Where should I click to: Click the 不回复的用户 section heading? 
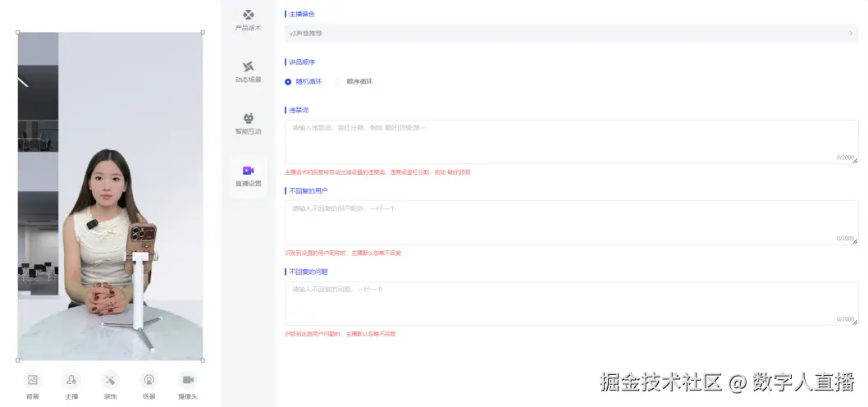pyautogui.click(x=309, y=191)
